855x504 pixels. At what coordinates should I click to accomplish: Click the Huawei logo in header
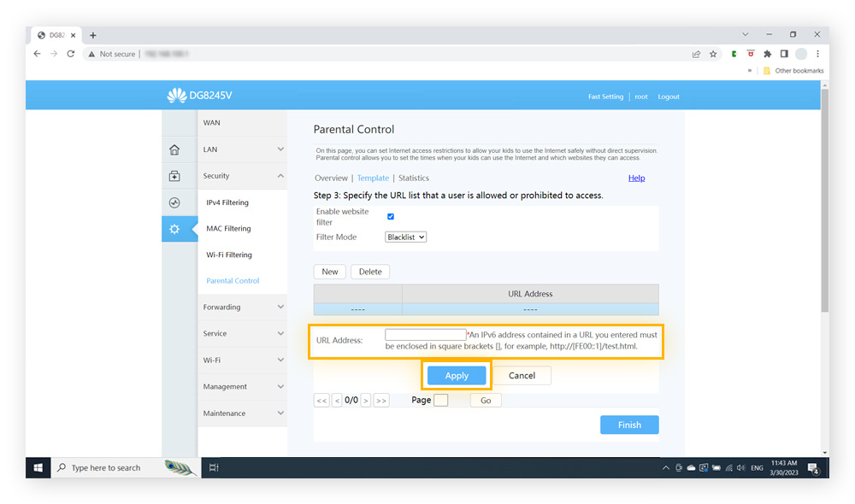point(177,96)
